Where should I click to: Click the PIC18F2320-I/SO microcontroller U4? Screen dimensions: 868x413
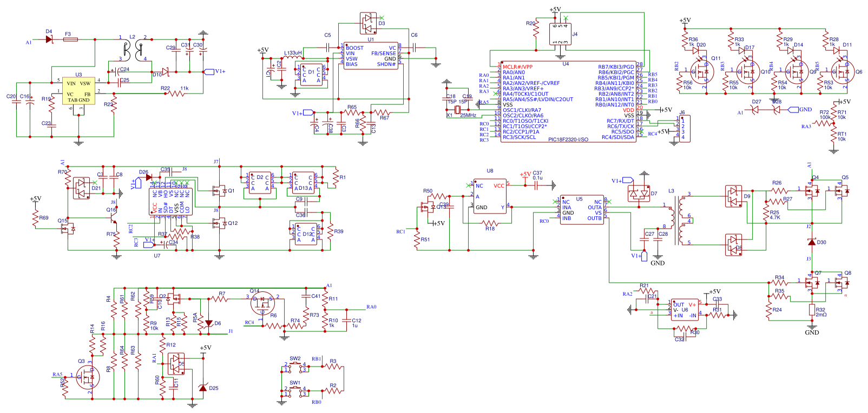[568, 102]
